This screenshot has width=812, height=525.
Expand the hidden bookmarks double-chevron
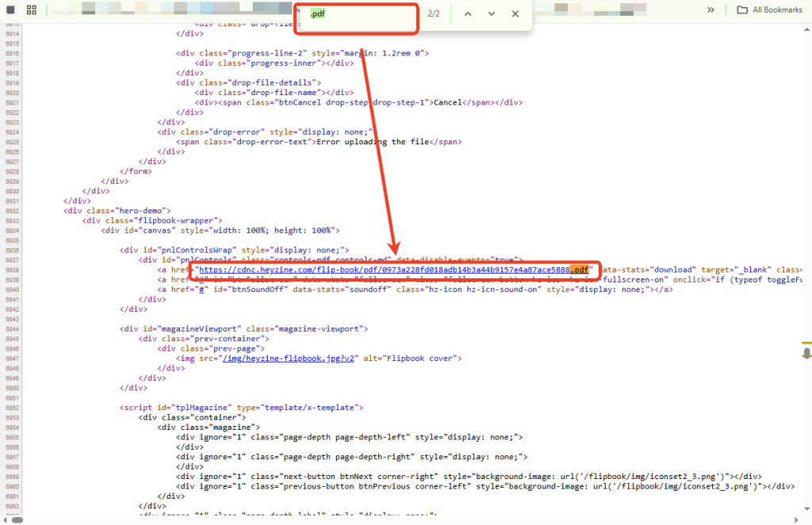[x=710, y=10]
